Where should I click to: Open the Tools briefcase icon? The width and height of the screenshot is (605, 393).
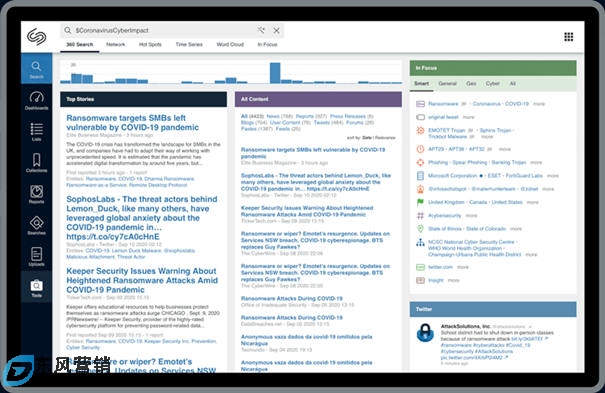click(36, 288)
